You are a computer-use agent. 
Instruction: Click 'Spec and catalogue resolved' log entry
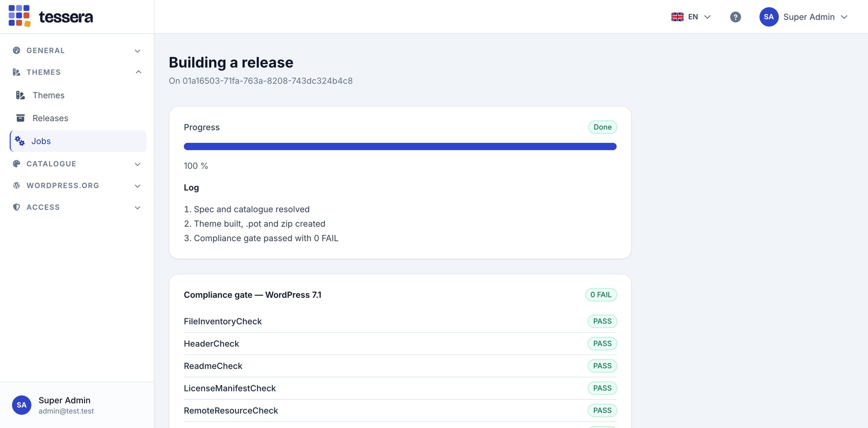point(252,209)
